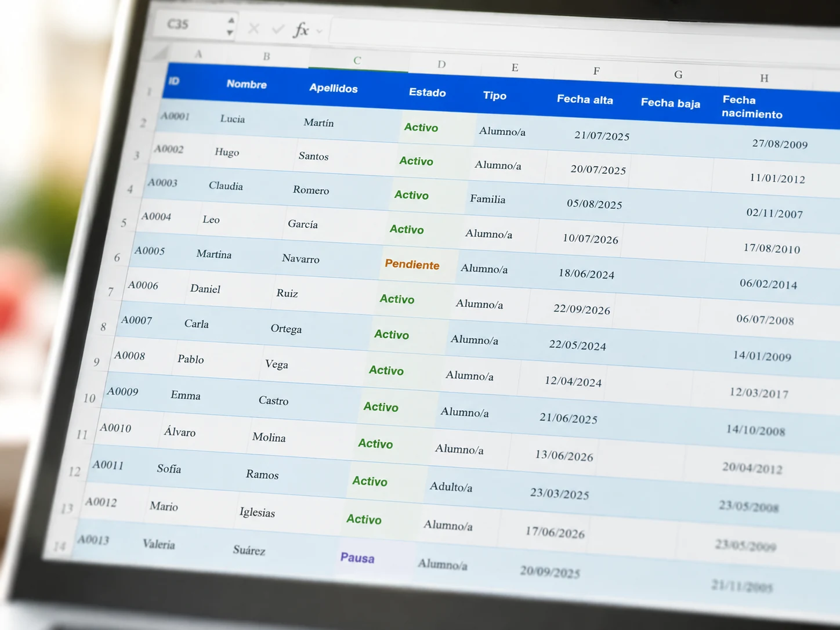Select row 7 header
Viewport: 840px width, 630px height.
[110, 292]
